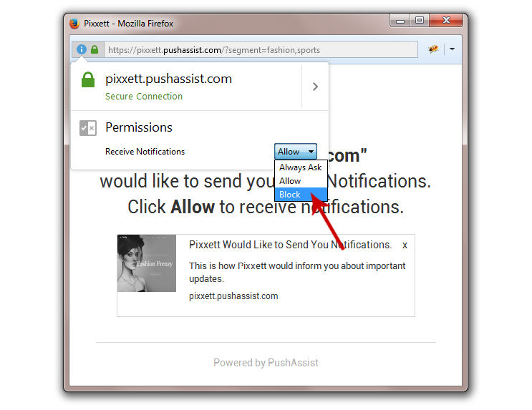Maximize the Firefox window
Screen dimensions: 532x410
click(x=420, y=20)
